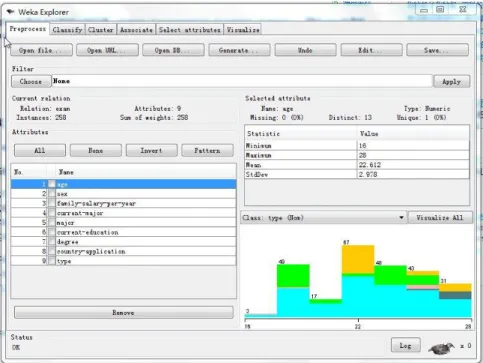Select the age row in attributes list
Screen dimensions: 483x363
tap(124, 184)
